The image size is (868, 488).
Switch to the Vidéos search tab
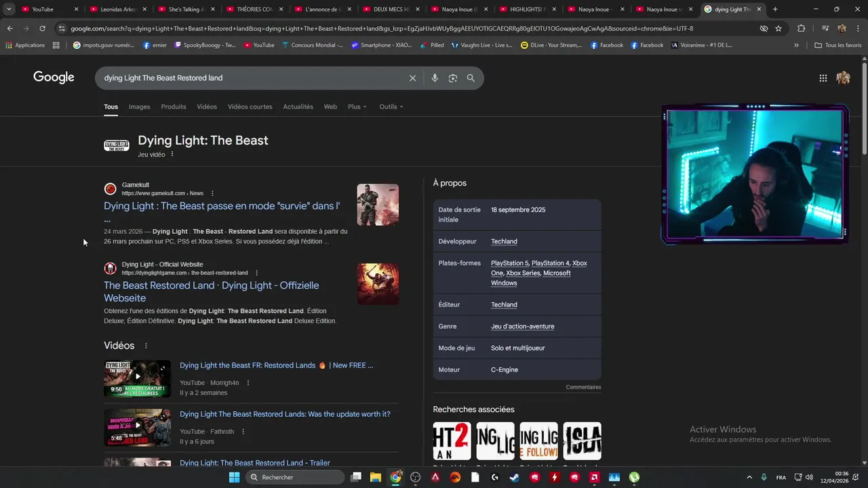[x=207, y=106]
